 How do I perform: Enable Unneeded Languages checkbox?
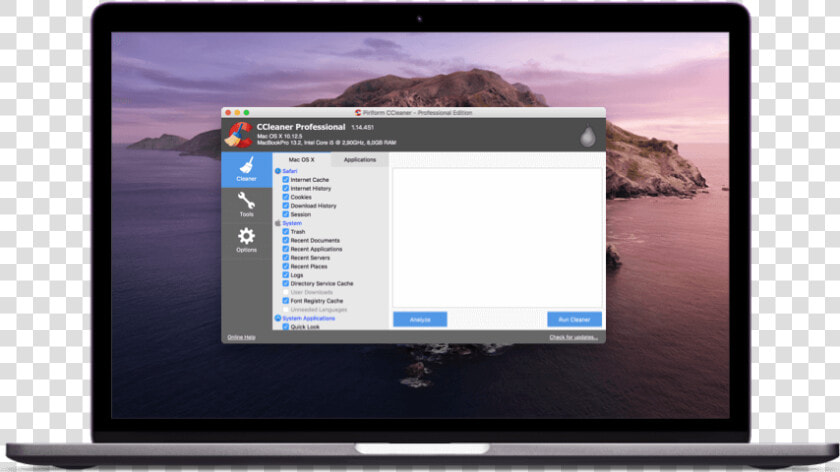286,309
